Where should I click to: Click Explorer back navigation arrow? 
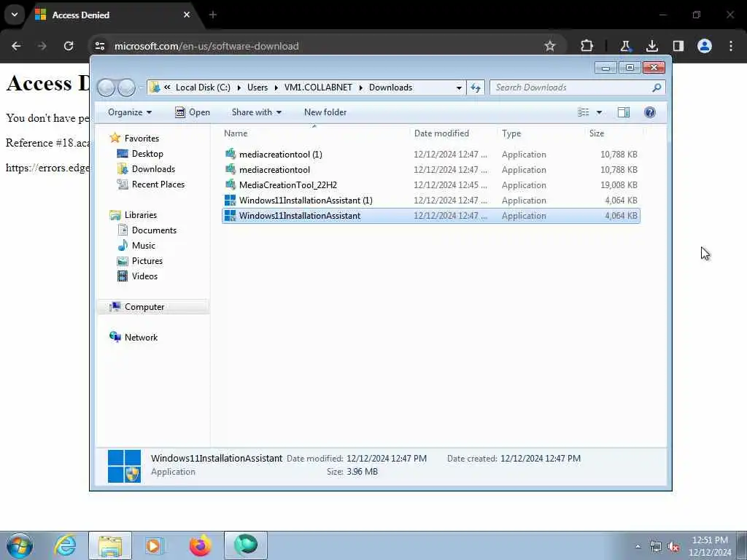[x=106, y=87]
